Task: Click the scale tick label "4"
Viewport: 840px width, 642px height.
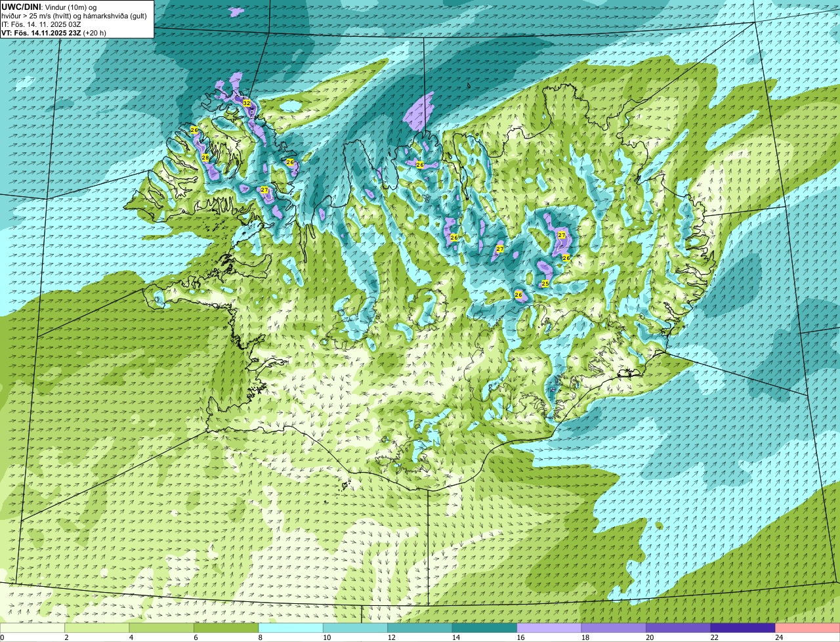Action: point(131,637)
